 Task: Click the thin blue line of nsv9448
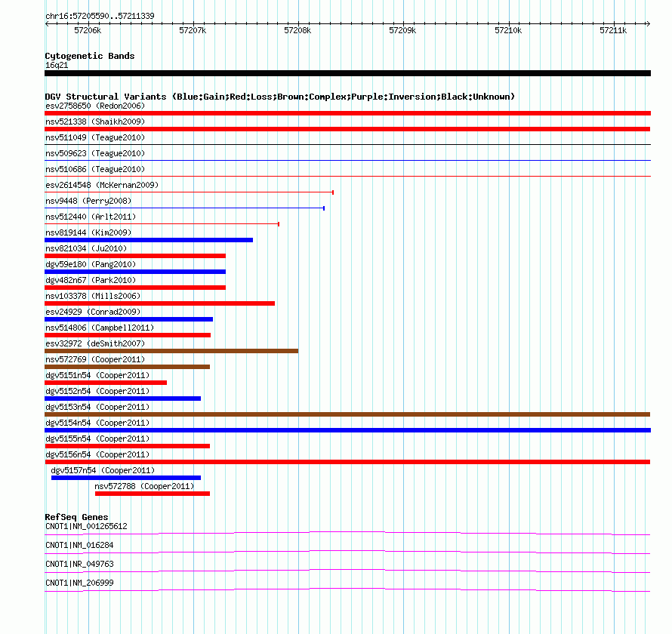click(x=185, y=208)
